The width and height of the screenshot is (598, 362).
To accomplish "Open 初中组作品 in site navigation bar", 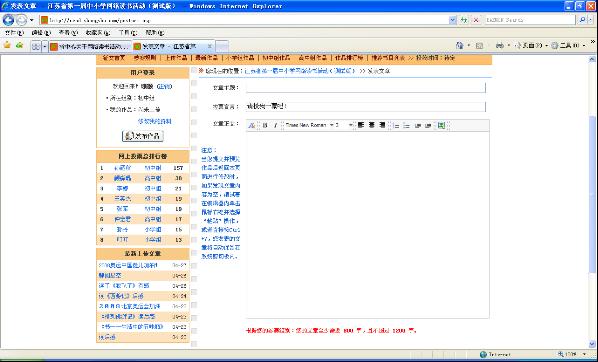I will click(275, 58).
